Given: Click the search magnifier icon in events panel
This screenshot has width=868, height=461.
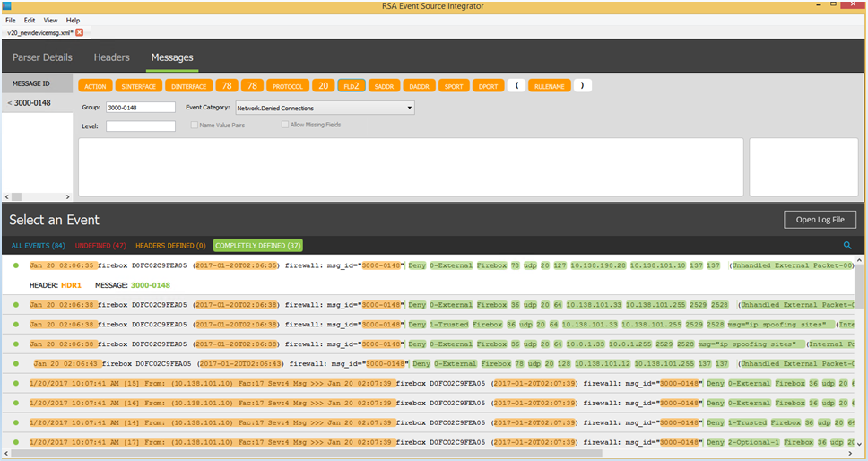Looking at the screenshot, I should (x=847, y=245).
